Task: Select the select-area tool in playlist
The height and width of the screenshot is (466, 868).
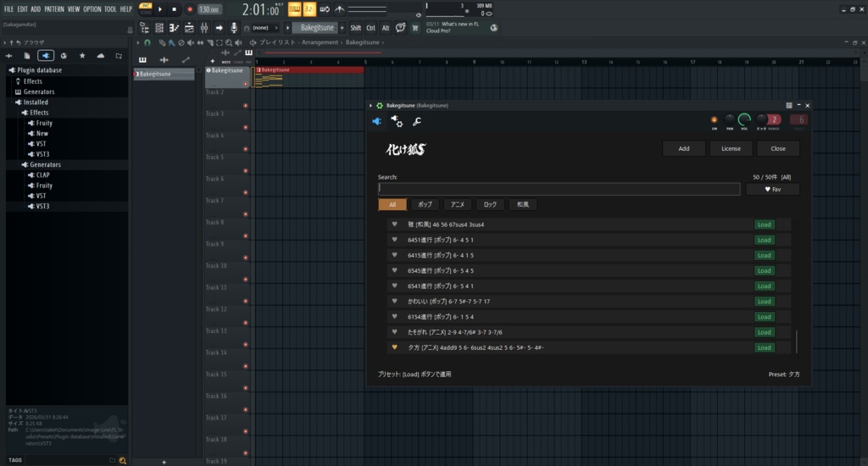Action: click(220, 42)
